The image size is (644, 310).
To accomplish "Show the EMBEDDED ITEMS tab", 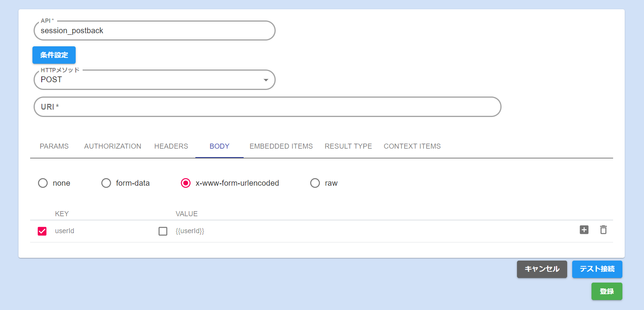I will pos(281,146).
